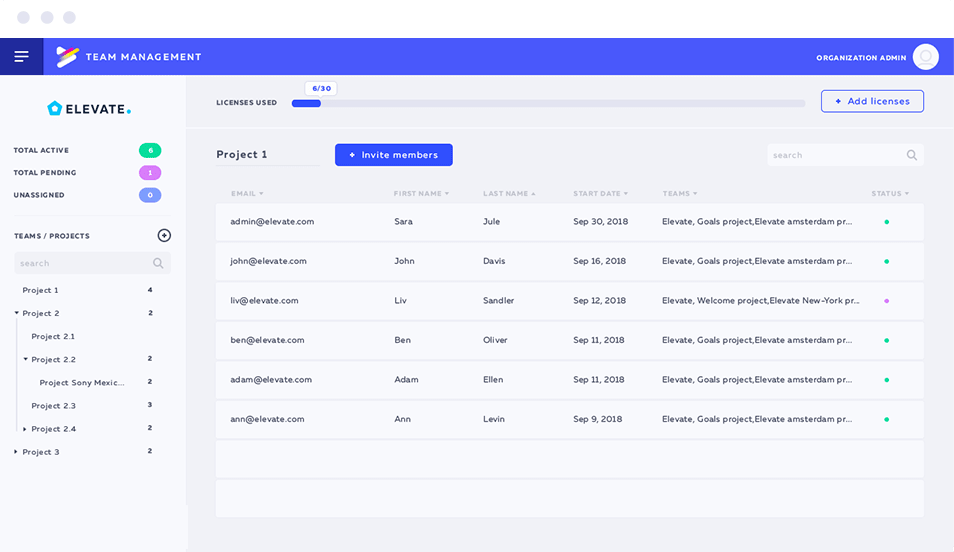This screenshot has width=954, height=552.
Task: Click the Organization Admin label
Action: pyautogui.click(x=861, y=58)
